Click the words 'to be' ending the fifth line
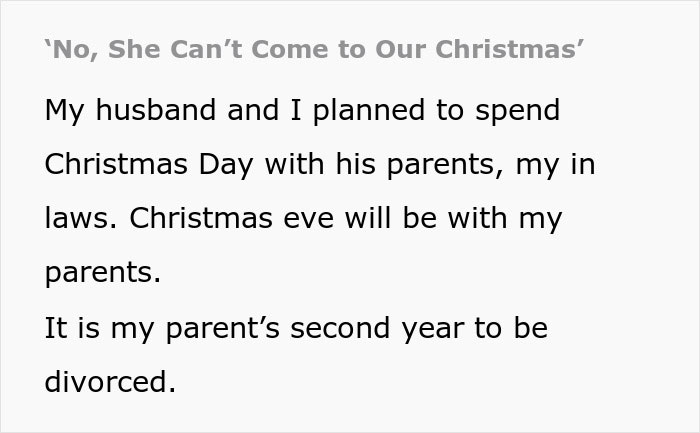 pyautogui.click(x=520, y=327)
